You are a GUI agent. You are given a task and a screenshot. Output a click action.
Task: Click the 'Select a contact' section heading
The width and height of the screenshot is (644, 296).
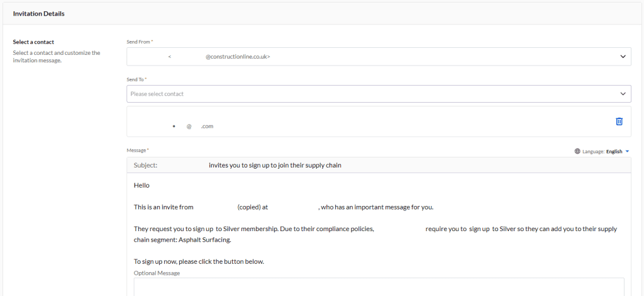33,42
